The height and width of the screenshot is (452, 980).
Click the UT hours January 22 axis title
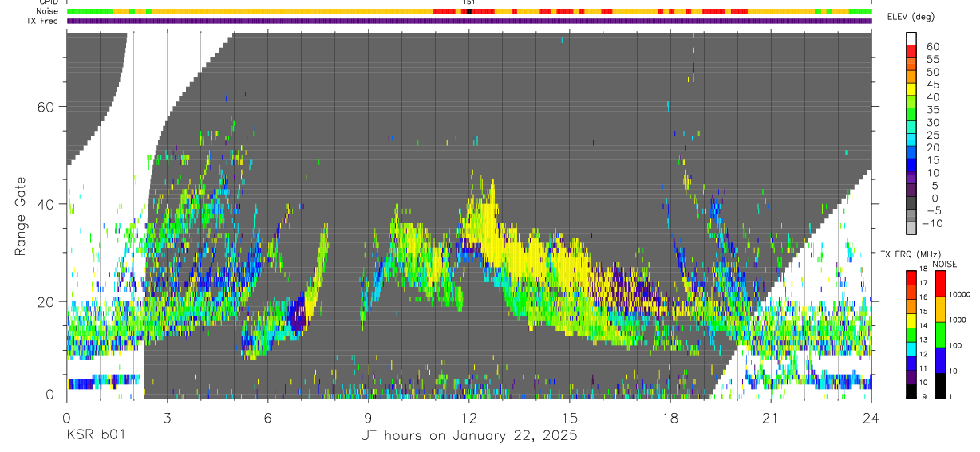click(468, 436)
